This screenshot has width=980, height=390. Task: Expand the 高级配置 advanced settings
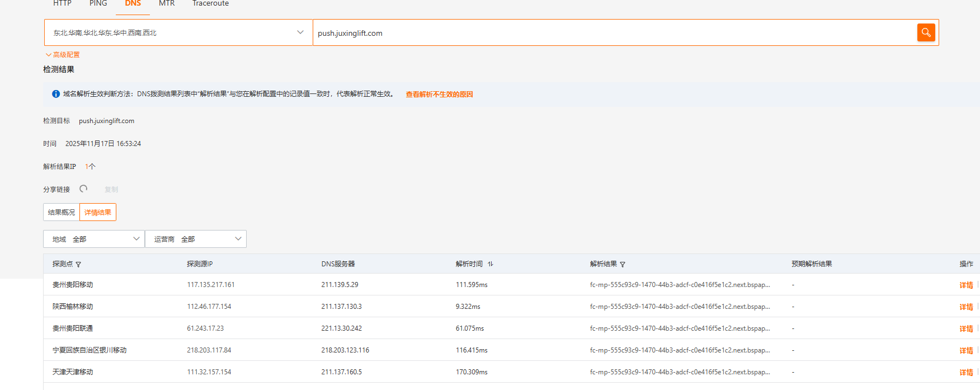[x=63, y=55]
